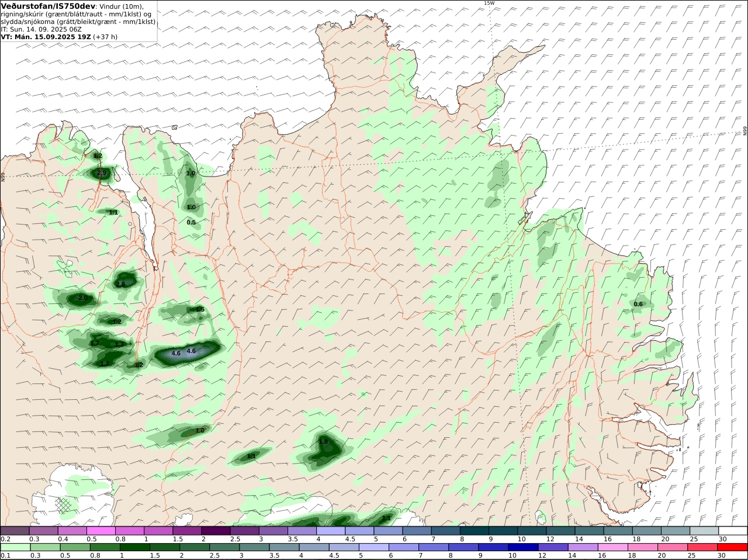Click the '66N' latitude label at right edge

(745, 130)
